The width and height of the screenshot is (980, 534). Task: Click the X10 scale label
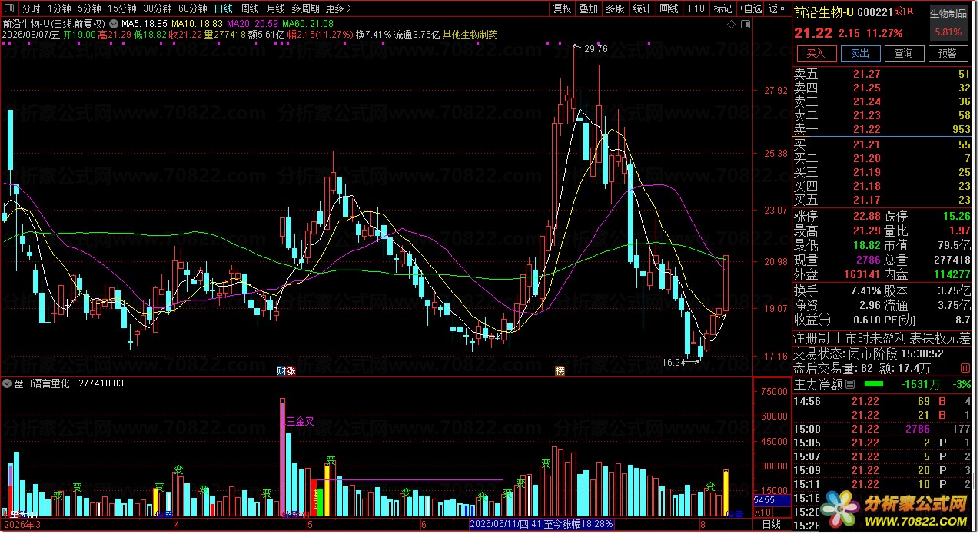[x=762, y=512]
